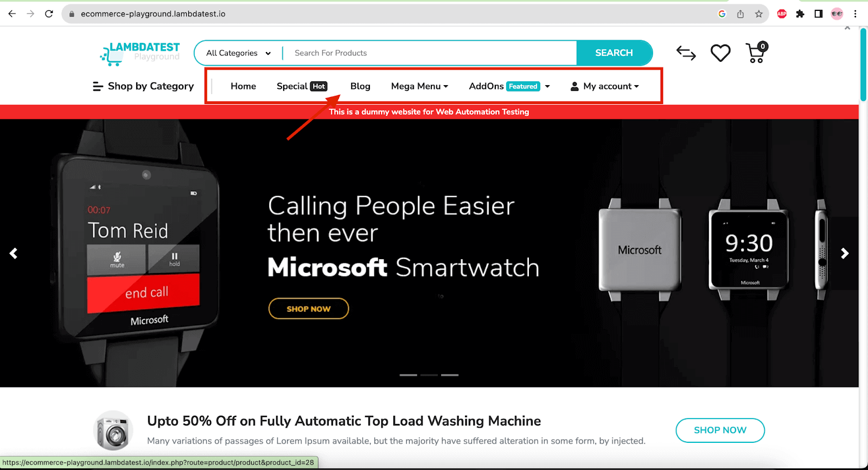Open the Blog menu item
Screen dimensions: 868x470
pyautogui.click(x=360, y=86)
